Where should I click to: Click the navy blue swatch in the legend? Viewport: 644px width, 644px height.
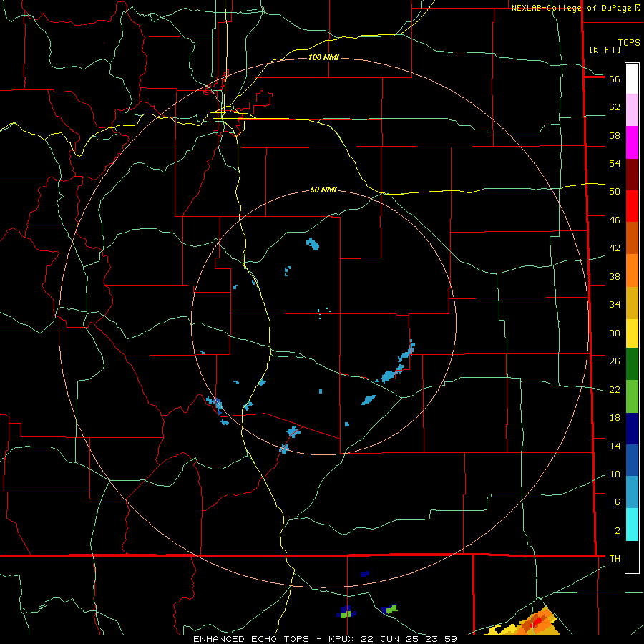tap(632, 429)
